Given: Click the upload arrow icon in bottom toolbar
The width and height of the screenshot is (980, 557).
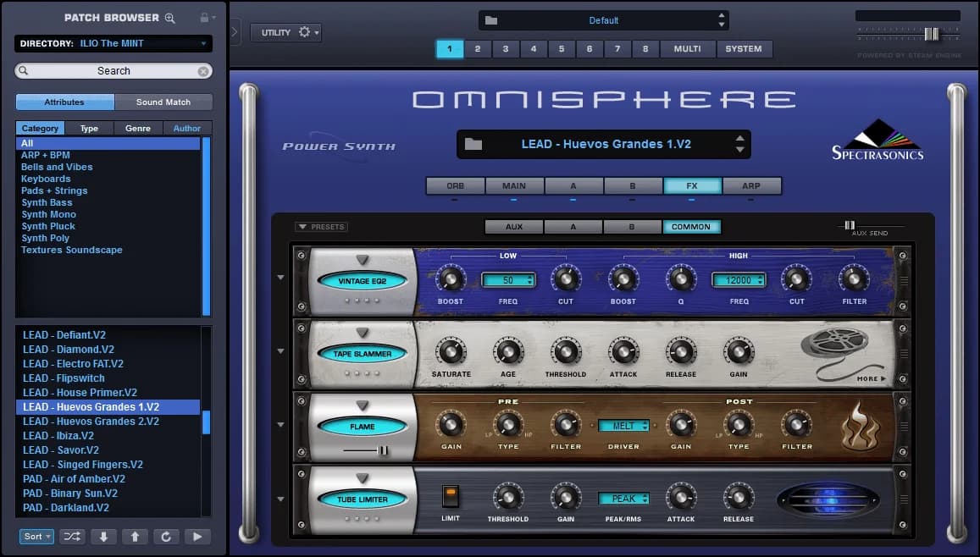Looking at the screenshot, I should click(x=135, y=536).
